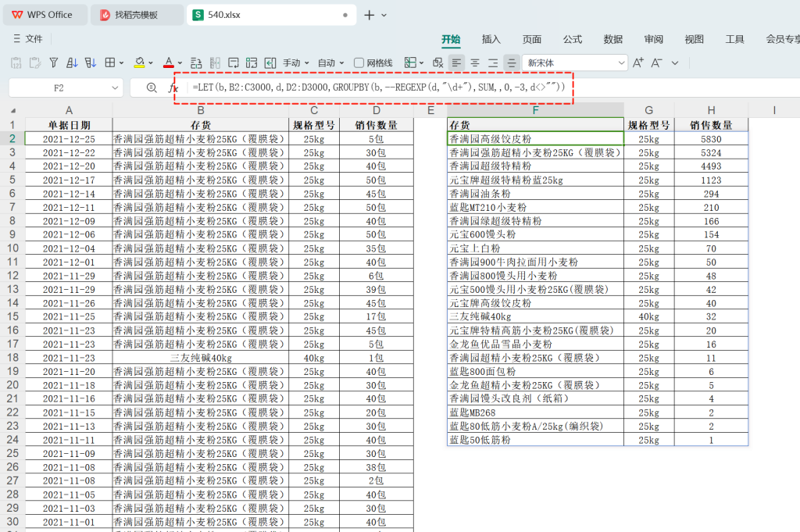The image size is (800, 532).
Task: Expand the fill color dropdown arrow
Action: 151,62
